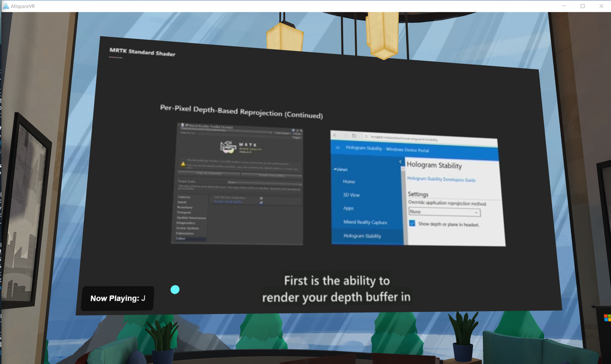
Task: Click the Hologram Stability page heading
Action: [434, 165]
